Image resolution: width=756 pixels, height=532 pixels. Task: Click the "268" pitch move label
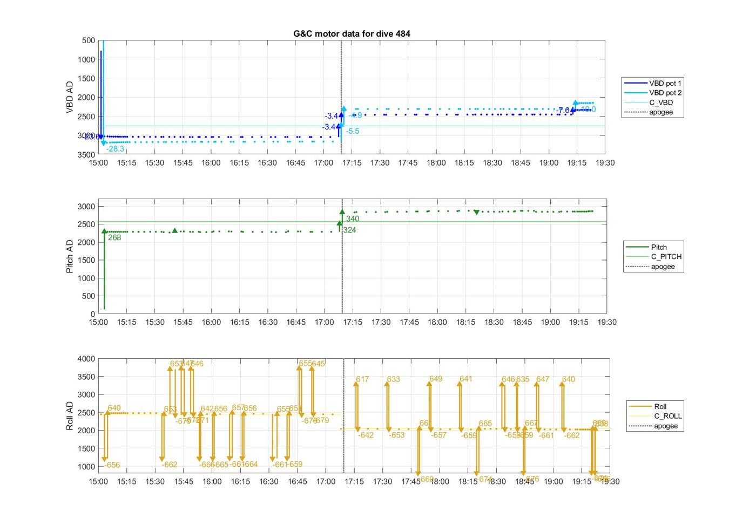tap(114, 237)
